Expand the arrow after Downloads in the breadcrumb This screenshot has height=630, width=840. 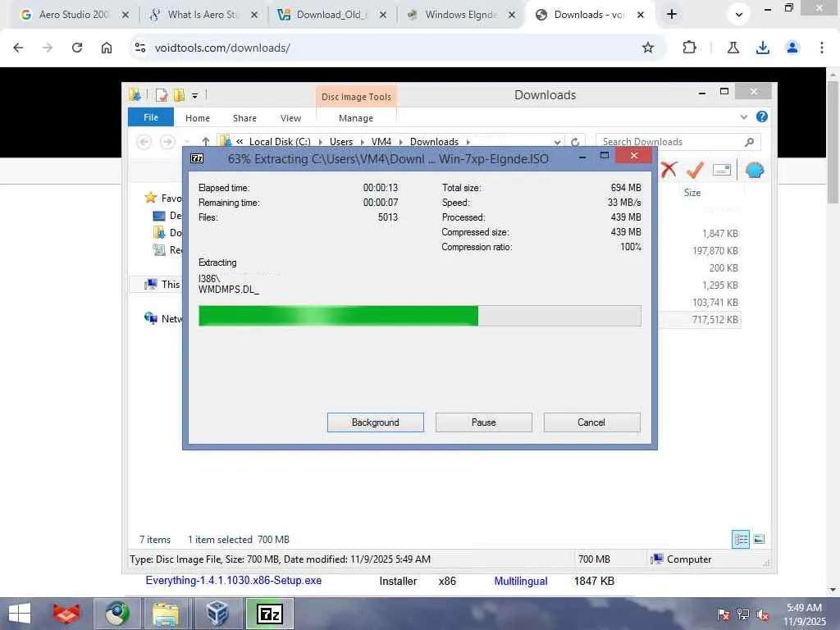(468, 142)
